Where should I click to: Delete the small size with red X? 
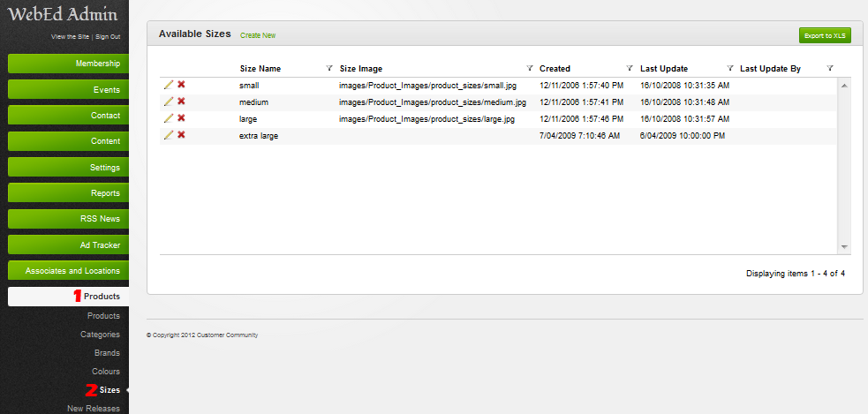(x=181, y=85)
